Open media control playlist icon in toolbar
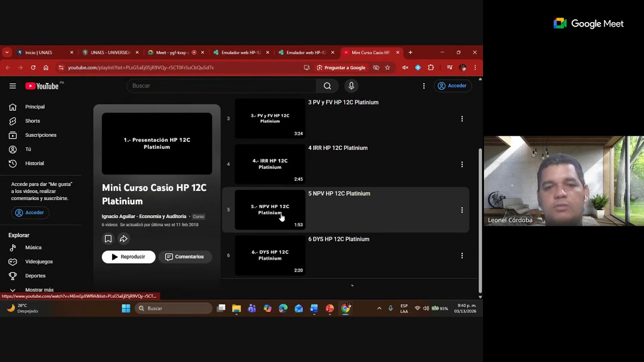644x362 pixels. [449, 67]
